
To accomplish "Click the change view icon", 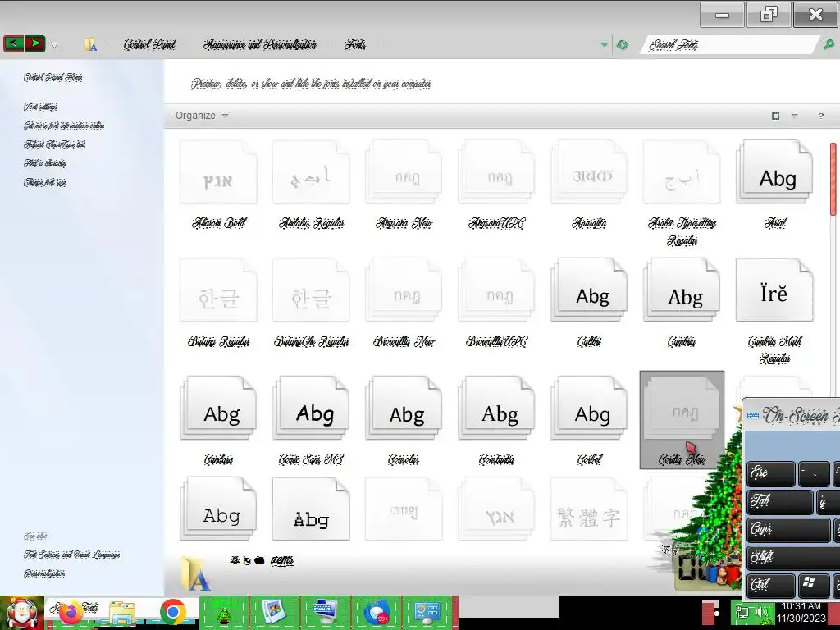I will (775, 116).
